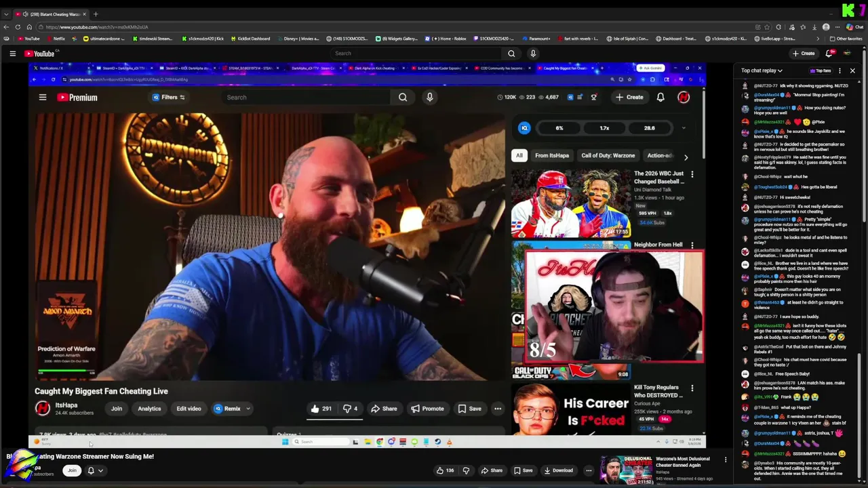This screenshot has height=488, width=868.
Task: Click embedded search magnifier icon
Action: click(x=403, y=97)
